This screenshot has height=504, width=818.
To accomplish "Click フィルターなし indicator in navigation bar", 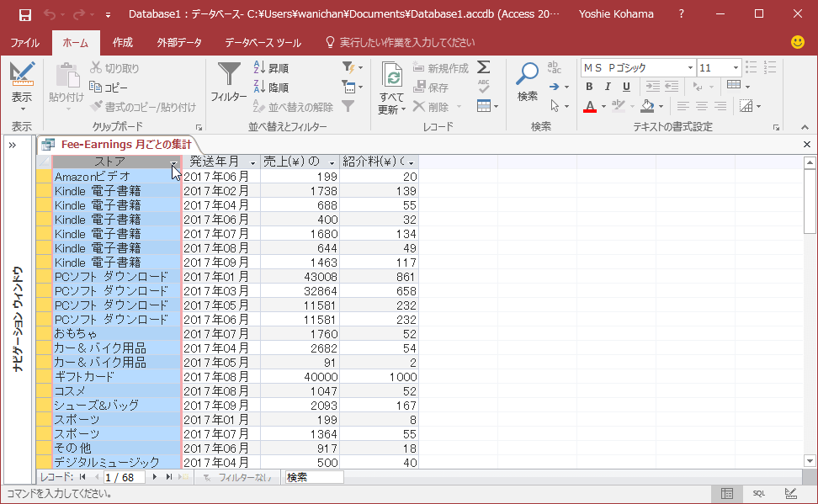I will pos(237,477).
